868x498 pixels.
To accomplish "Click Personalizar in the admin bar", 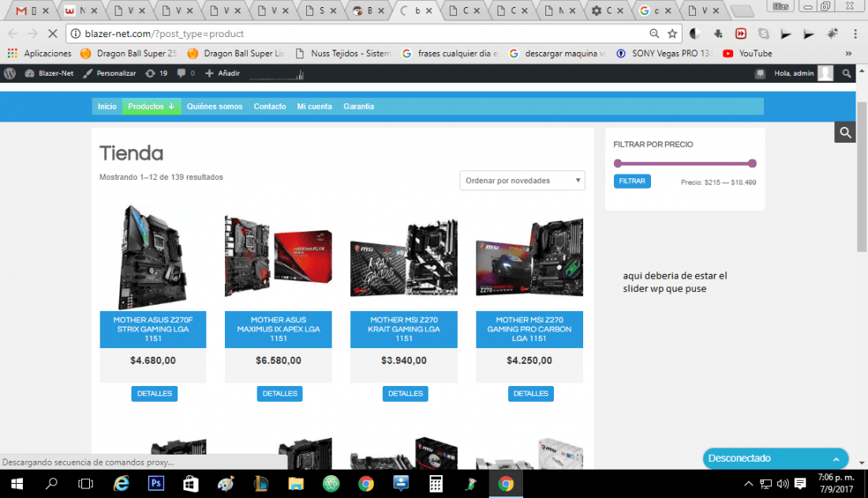I will [x=110, y=73].
